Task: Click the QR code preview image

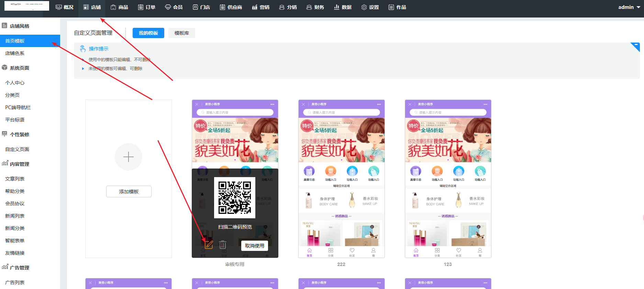Action: pyautogui.click(x=235, y=198)
